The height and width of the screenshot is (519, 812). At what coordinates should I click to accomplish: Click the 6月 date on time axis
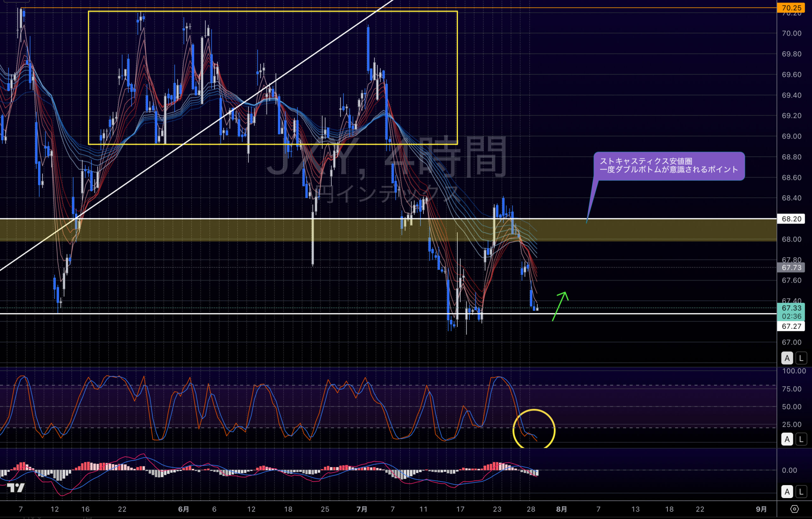(x=183, y=509)
